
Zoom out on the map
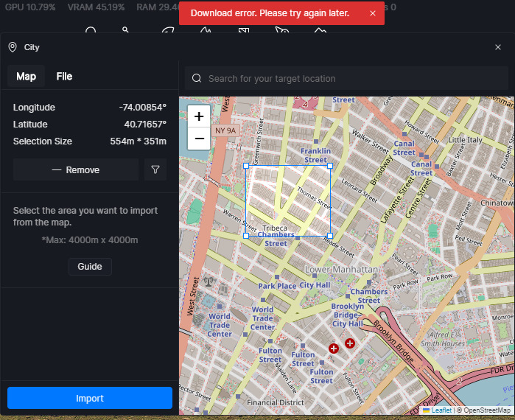(199, 138)
